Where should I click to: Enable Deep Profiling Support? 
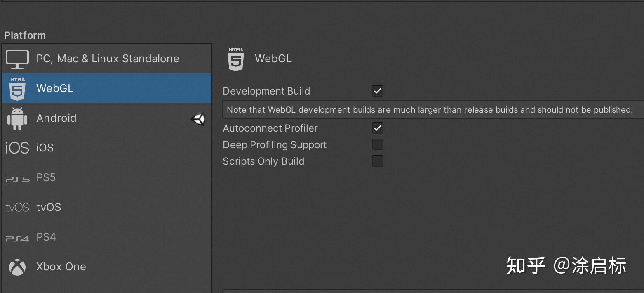(377, 144)
